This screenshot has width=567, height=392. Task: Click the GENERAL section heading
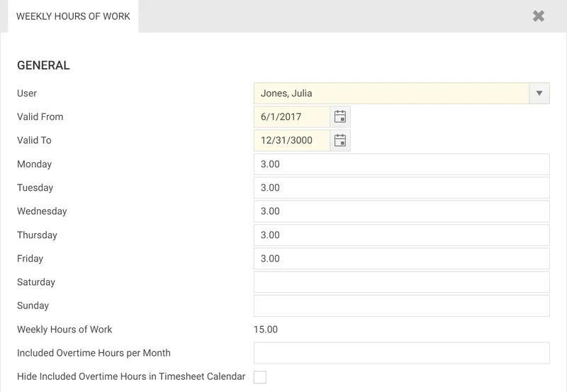(x=43, y=65)
